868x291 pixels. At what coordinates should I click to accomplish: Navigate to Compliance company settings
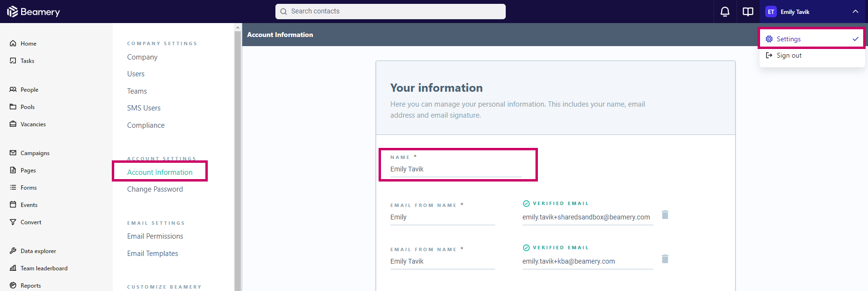click(145, 125)
